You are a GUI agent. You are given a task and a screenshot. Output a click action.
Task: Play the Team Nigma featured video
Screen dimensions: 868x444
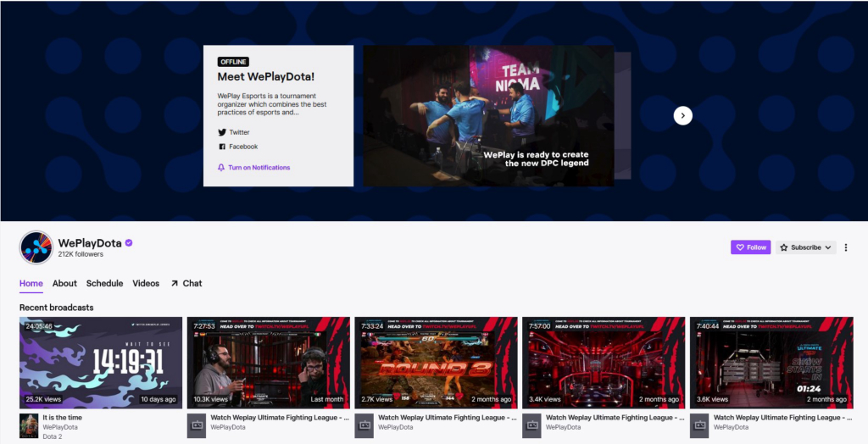point(489,116)
